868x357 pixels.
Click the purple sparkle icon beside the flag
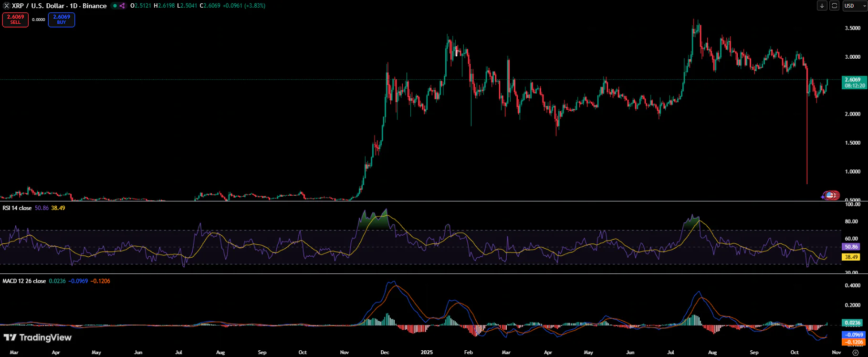pyautogui.click(x=824, y=196)
